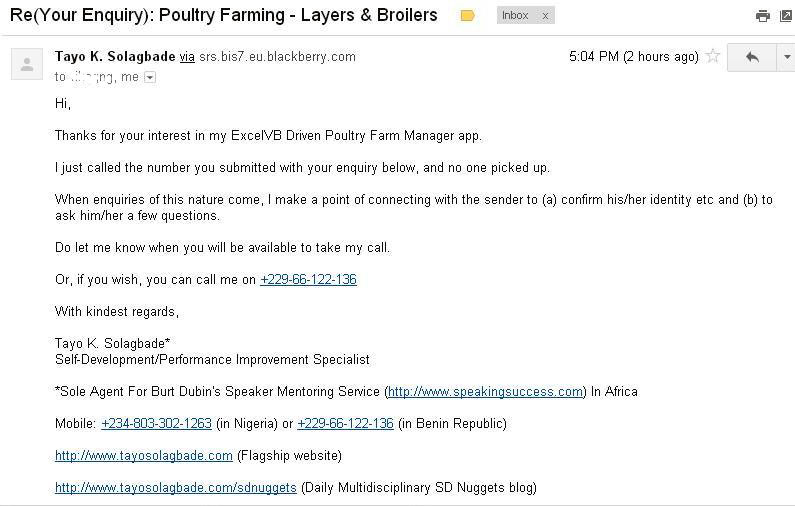Open email in new window icon
The height and width of the screenshot is (506, 795).
[787, 16]
